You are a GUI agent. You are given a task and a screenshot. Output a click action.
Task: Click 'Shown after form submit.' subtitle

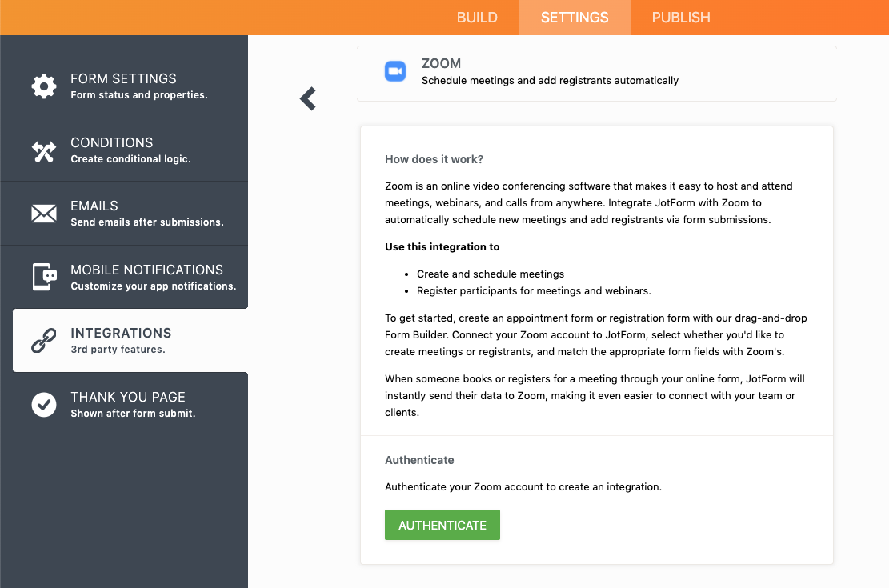tap(133, 414)
